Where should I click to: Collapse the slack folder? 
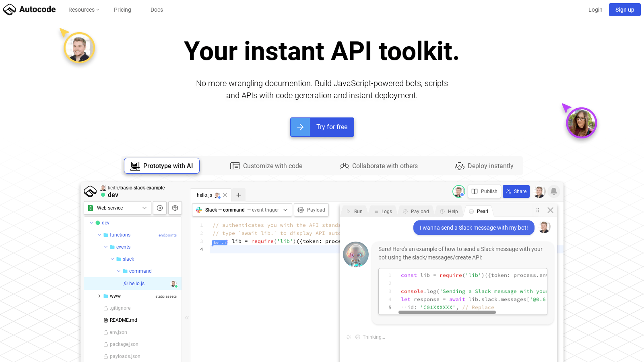coord(112,259)
